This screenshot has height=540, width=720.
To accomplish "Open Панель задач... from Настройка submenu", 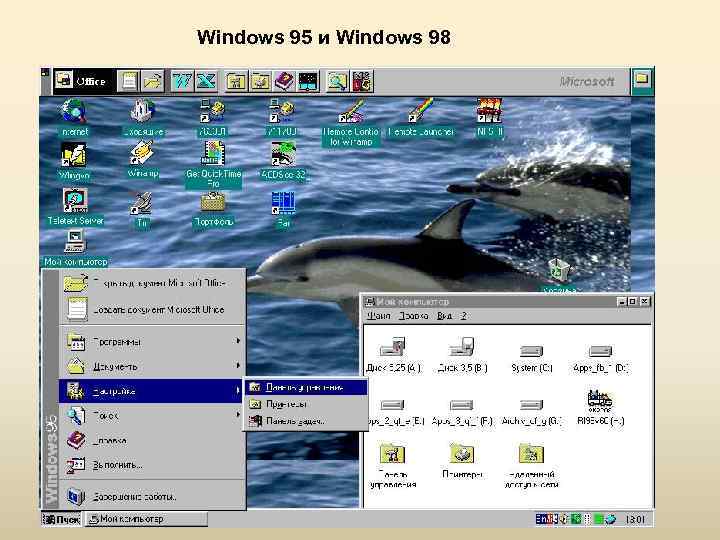I will [306, 421].
